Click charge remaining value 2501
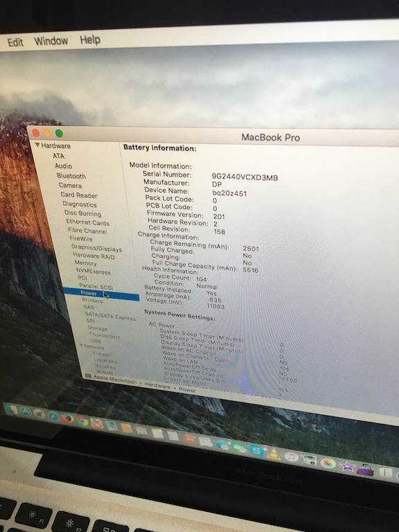The width and height of the screenshot is (399, 532). tap(251, 249)
